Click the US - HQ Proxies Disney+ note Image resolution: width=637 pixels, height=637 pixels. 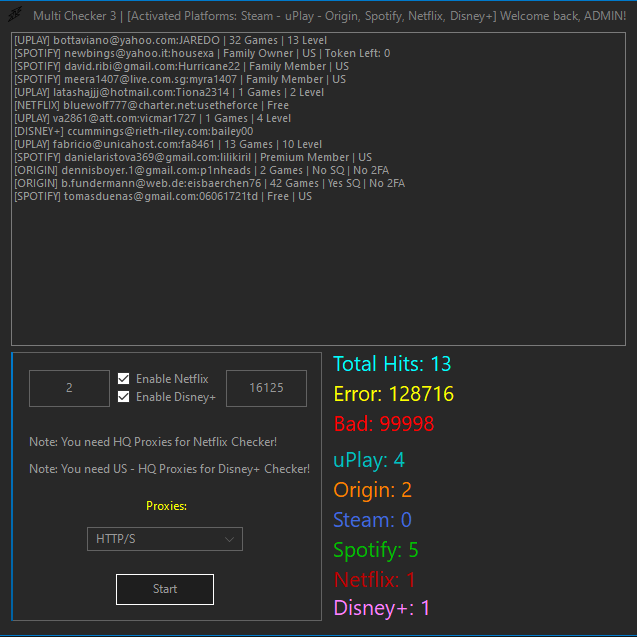point(169,469)
